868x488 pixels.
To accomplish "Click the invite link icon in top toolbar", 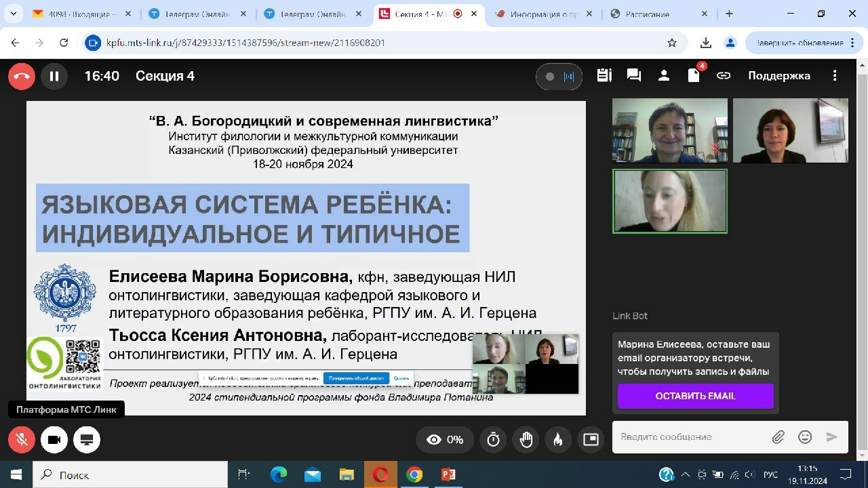I will click(x=723, y=76).
